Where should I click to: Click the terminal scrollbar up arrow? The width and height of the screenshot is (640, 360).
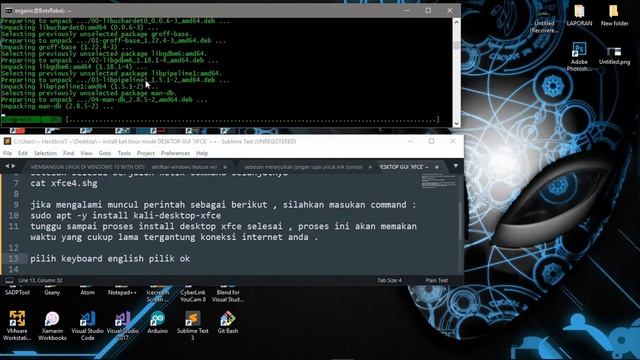pos(456,22)
